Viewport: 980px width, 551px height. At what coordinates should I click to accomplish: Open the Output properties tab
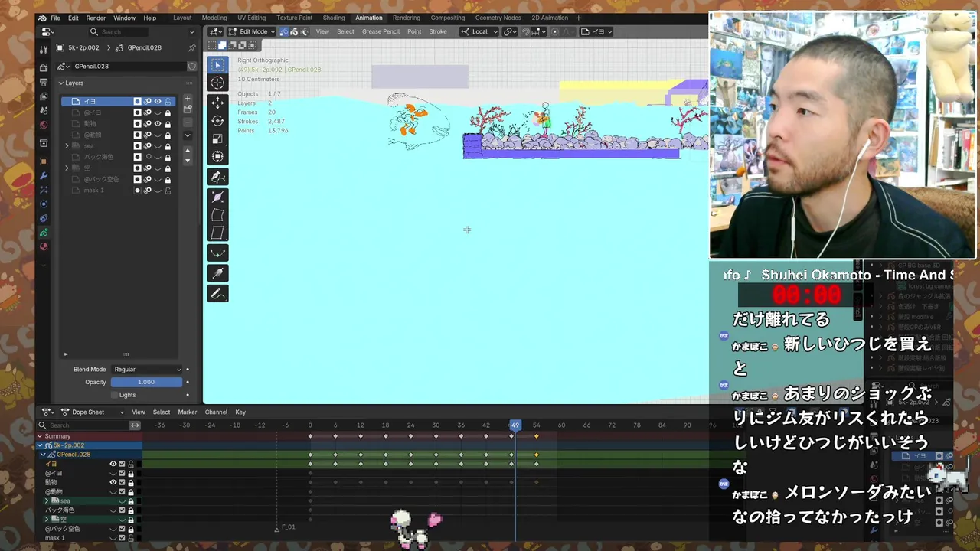pyautogui.click(x=44, y=83)
